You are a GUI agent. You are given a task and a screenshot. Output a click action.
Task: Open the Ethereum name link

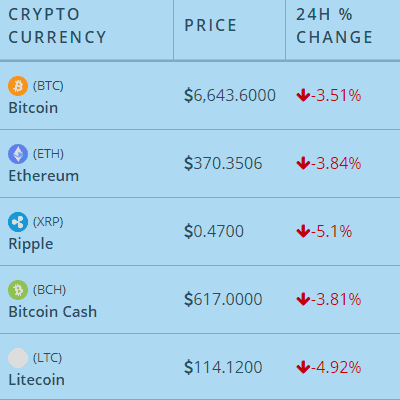44,176
